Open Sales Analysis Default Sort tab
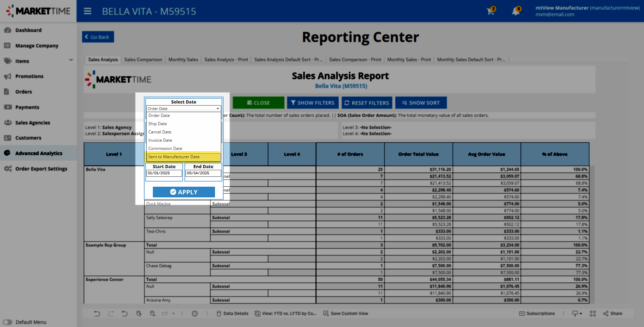Viewport: 644px width, 327px height. (289, 59)
